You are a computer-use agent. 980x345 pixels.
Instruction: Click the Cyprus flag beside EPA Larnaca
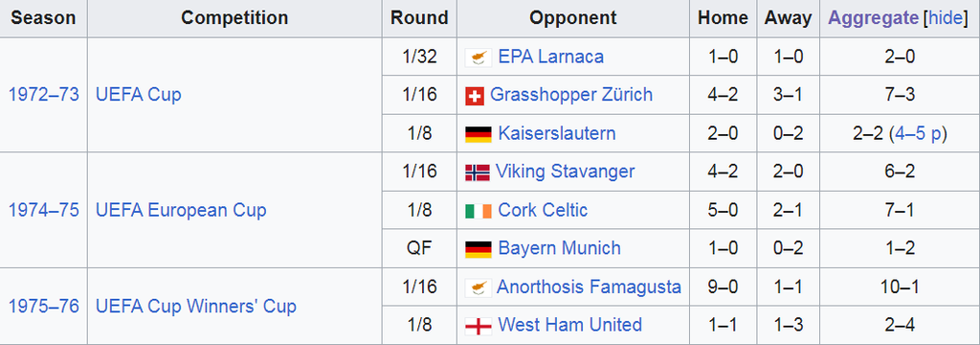(479, 57)
